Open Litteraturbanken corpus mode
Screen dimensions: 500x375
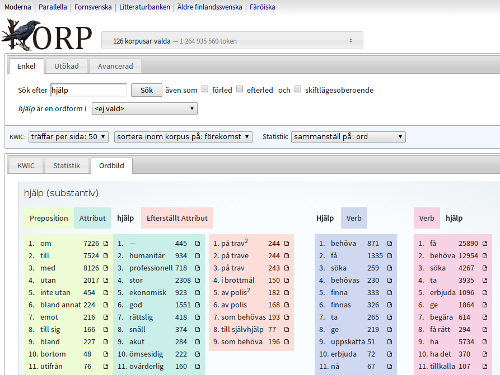(x=145, y=7)
